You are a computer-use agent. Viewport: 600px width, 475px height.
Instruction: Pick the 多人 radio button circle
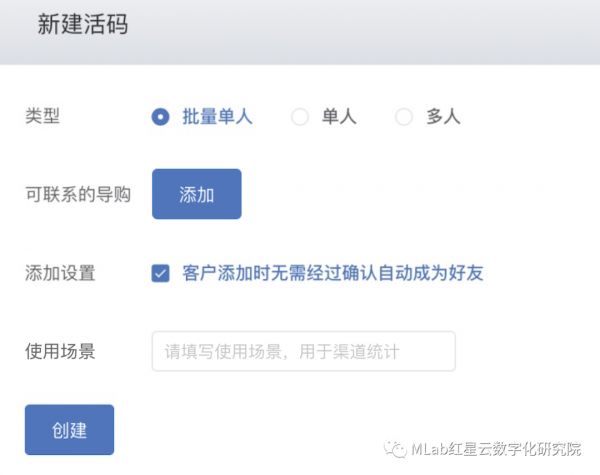[404, 117]
